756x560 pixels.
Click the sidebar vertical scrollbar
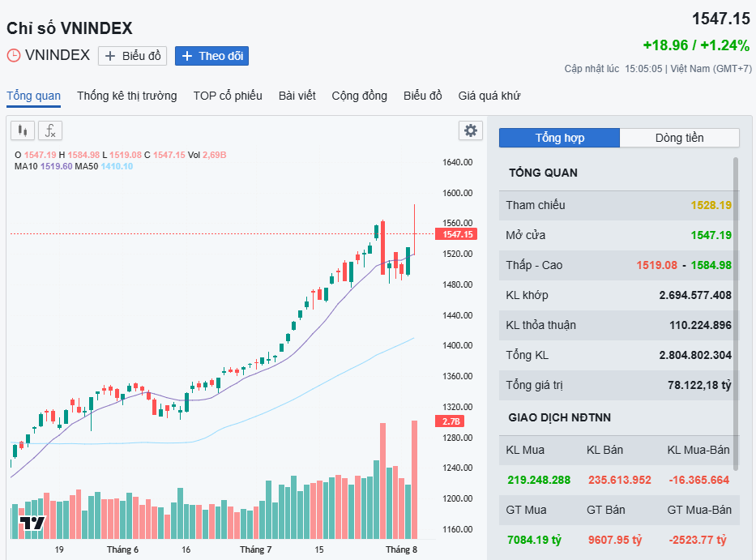point(736,314)
